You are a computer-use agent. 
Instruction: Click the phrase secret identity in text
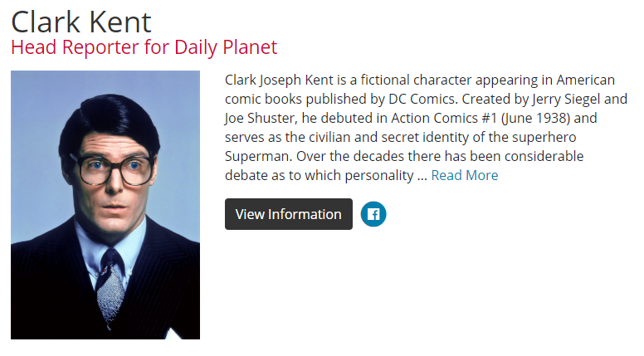click(x=426, y=137)
